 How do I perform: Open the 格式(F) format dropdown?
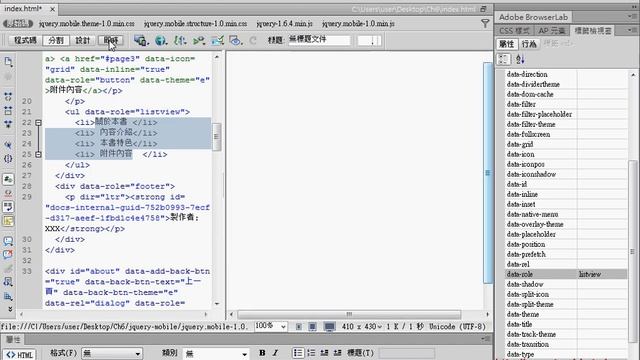click(111, 353)
